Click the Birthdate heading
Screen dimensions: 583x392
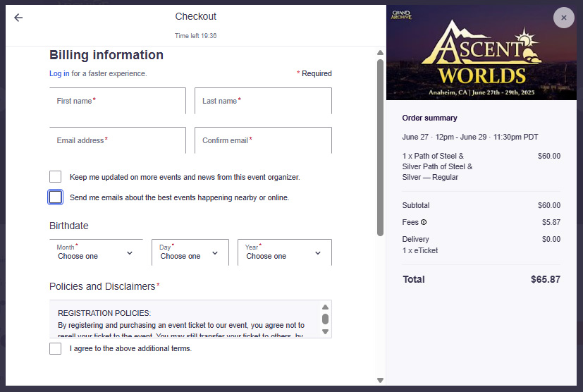69,226
